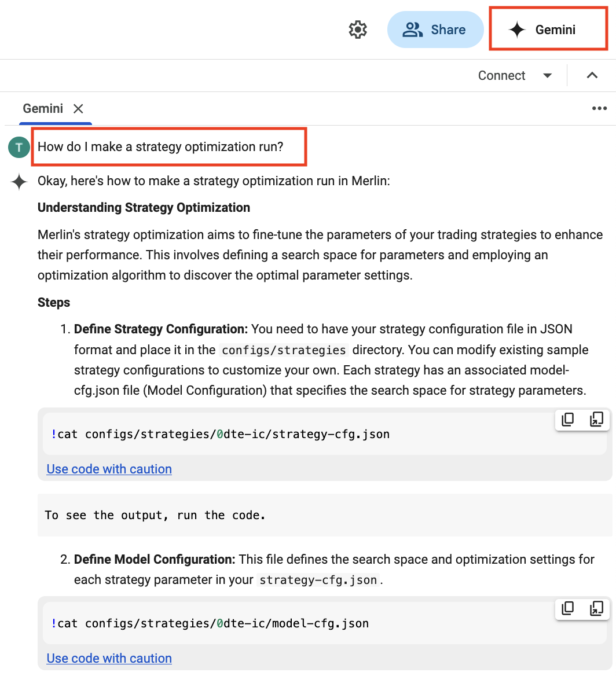Copy the strategy-cfg.json code snippet
Viewport: 616px width, 676px height.
tap(568, 420)
